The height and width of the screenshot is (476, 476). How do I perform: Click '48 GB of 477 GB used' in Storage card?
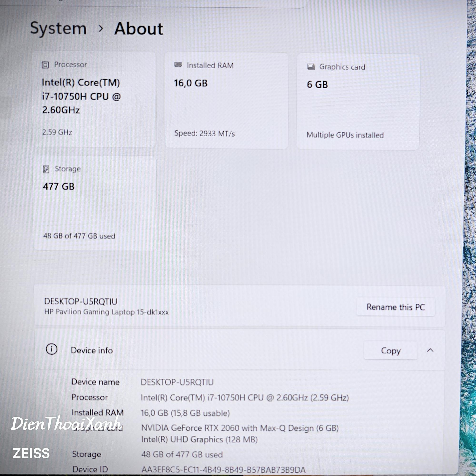(x=79, y=236)
